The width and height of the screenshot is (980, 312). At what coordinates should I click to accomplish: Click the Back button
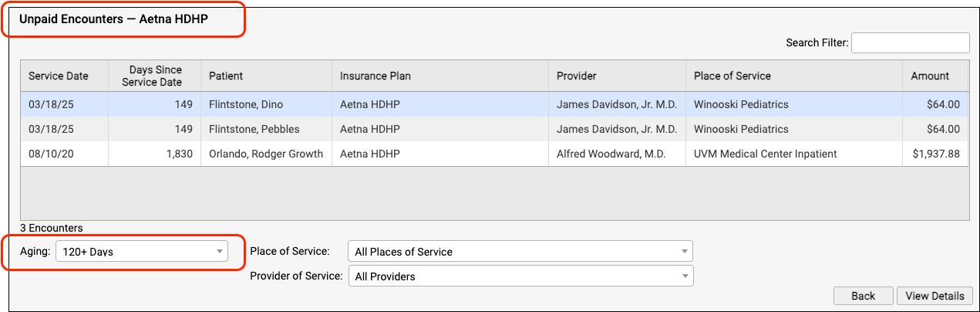(x=863, y=296)
